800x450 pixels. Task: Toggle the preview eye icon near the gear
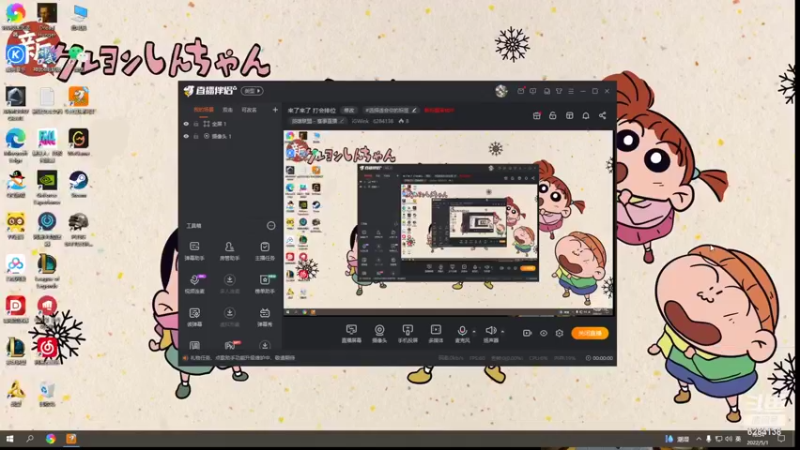pyautogui.click(x=543, y=333)
